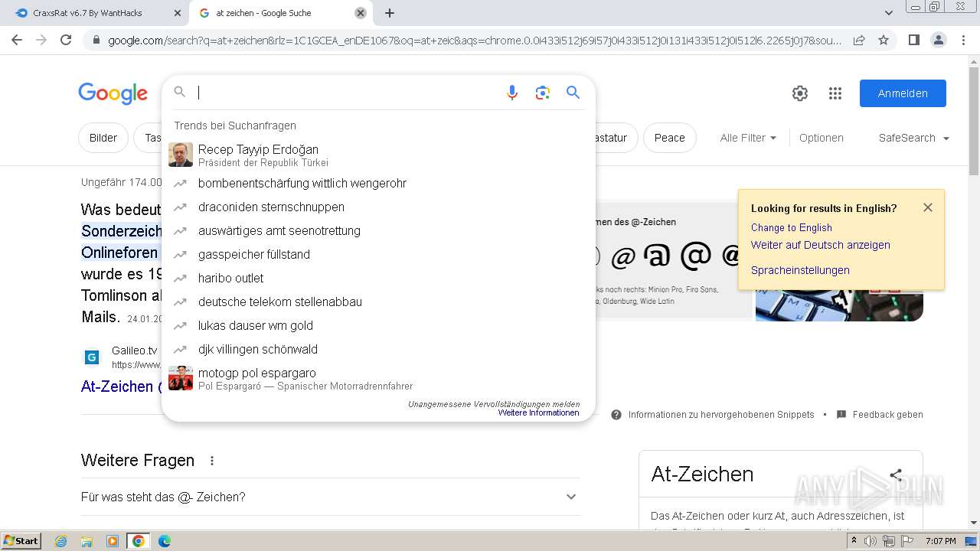Click the taskbar clock showing 7:07 PM
Image resolution: width=980 pixels, height=551 pixels.
click(x=940, y=541)
